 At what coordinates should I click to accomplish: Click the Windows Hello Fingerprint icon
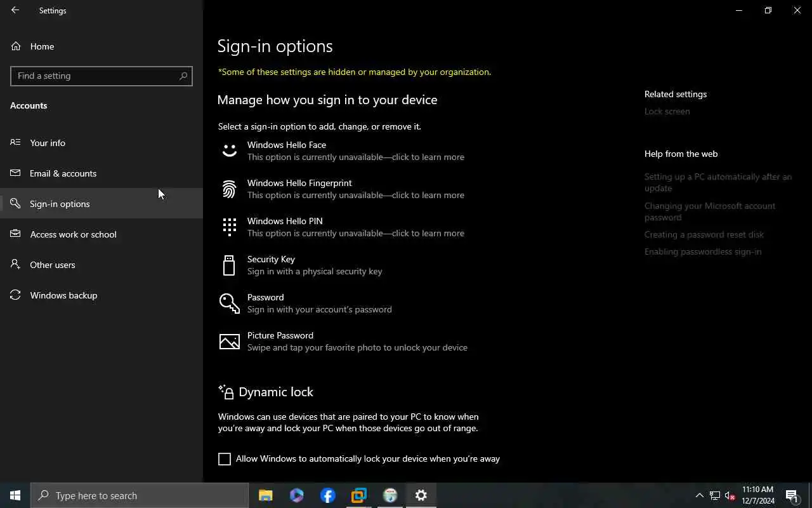(229, 189)
